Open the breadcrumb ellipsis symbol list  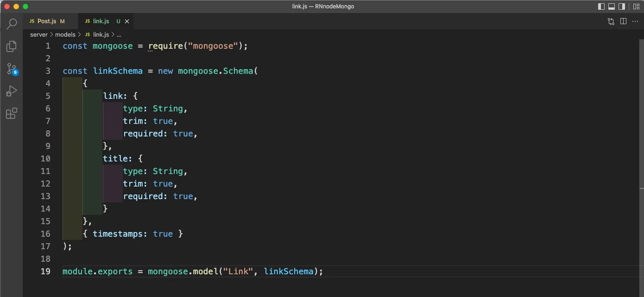(x=119, y=35)
